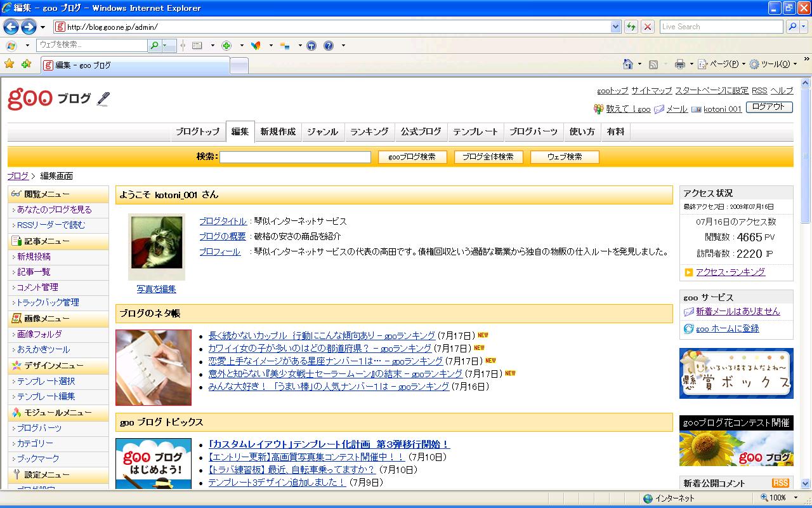The height and width of the screenshot is (508, 812).
Task: Click the MSN butterfly toolbar icon
Action: (256, 46)
